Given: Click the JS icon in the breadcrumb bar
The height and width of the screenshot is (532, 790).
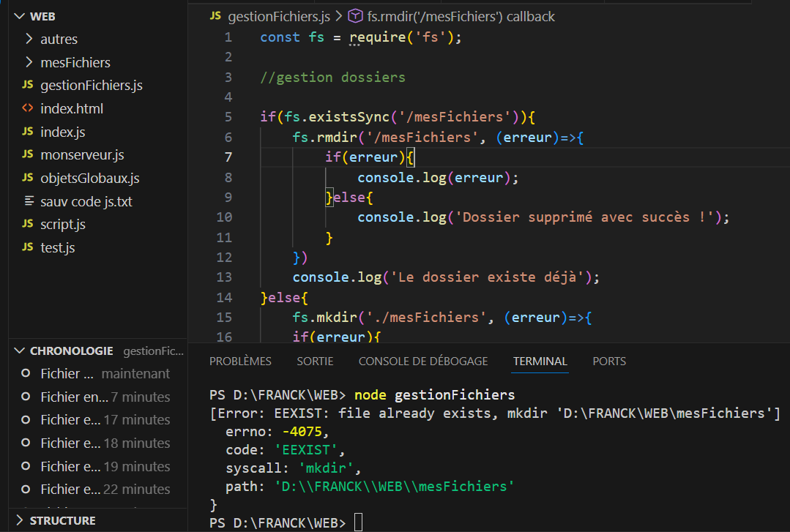Looking at the screenshot, I should tap(215, 16).
